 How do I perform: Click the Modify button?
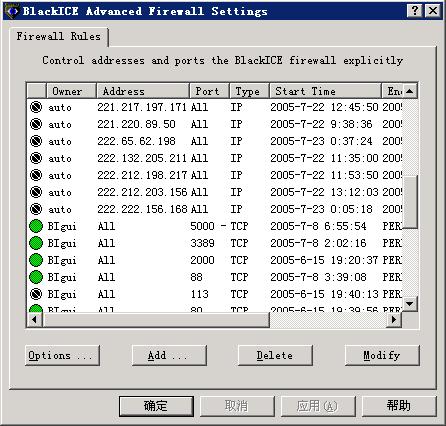[x=382, y=355]
